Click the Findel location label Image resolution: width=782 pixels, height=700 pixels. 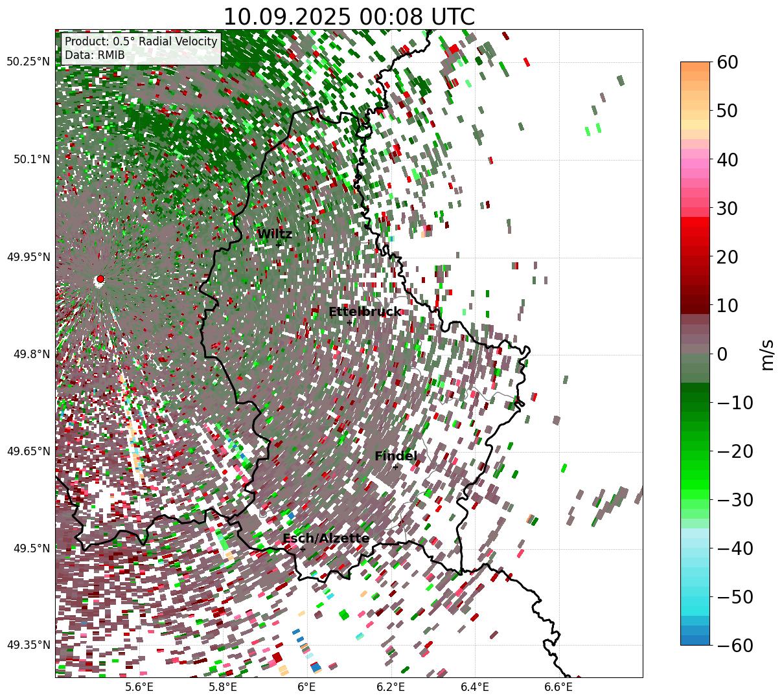pyautogui.click(x=396, y=457)
